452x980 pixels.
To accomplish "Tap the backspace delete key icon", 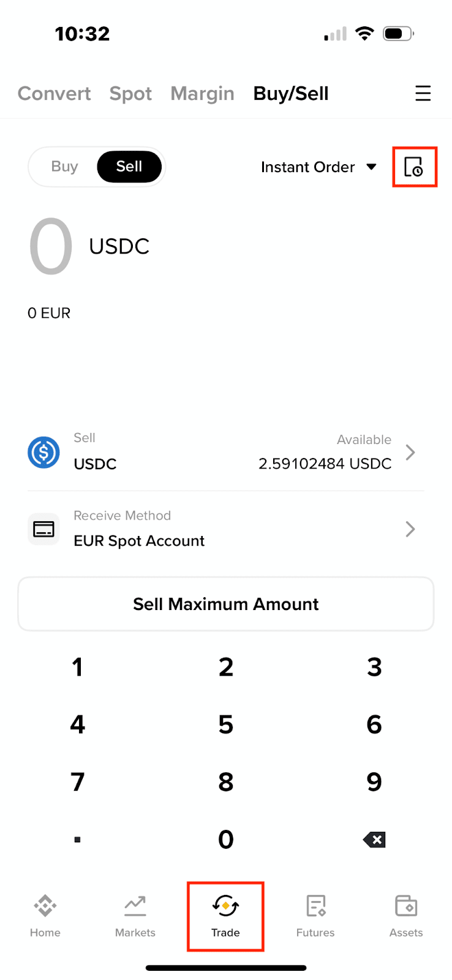I will click(374, 840).
